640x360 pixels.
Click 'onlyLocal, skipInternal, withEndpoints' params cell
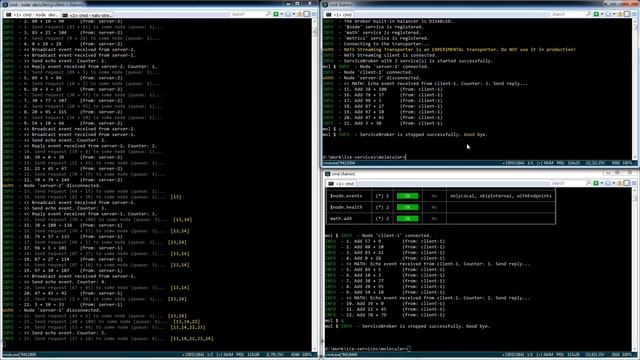(x=500, y=196)
